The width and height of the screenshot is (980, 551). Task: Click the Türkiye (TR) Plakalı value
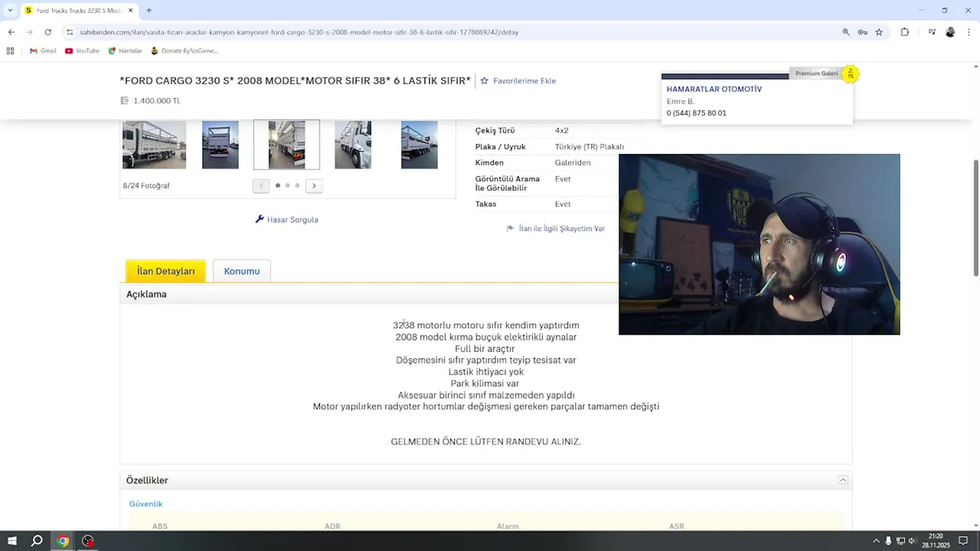[x=590, y=147]
